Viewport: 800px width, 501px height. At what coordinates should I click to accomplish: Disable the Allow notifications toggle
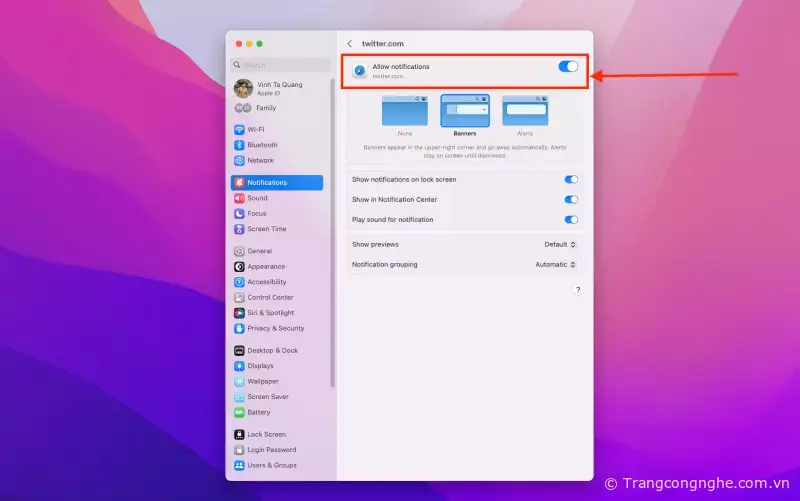click(x=568, y=66)
